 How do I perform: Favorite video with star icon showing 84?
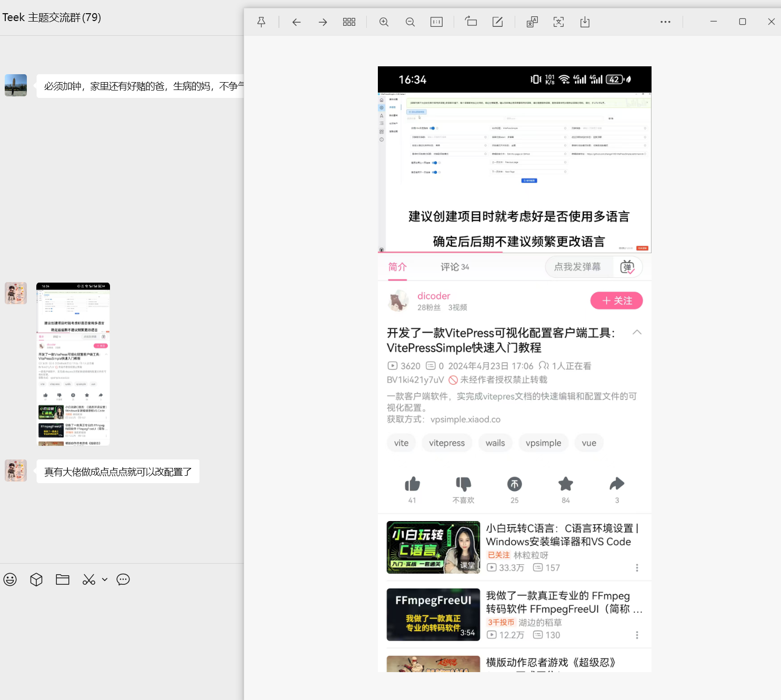coord(566,484)
